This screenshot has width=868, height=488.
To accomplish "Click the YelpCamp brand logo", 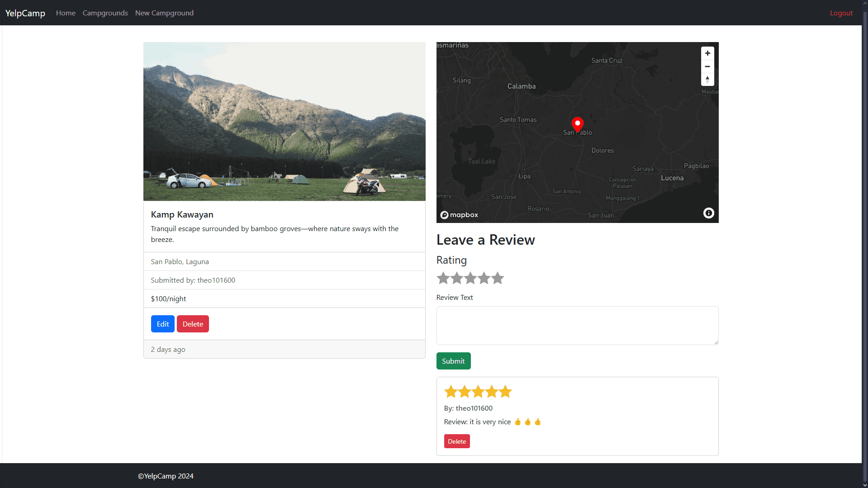I will click(x=24, y=13).
